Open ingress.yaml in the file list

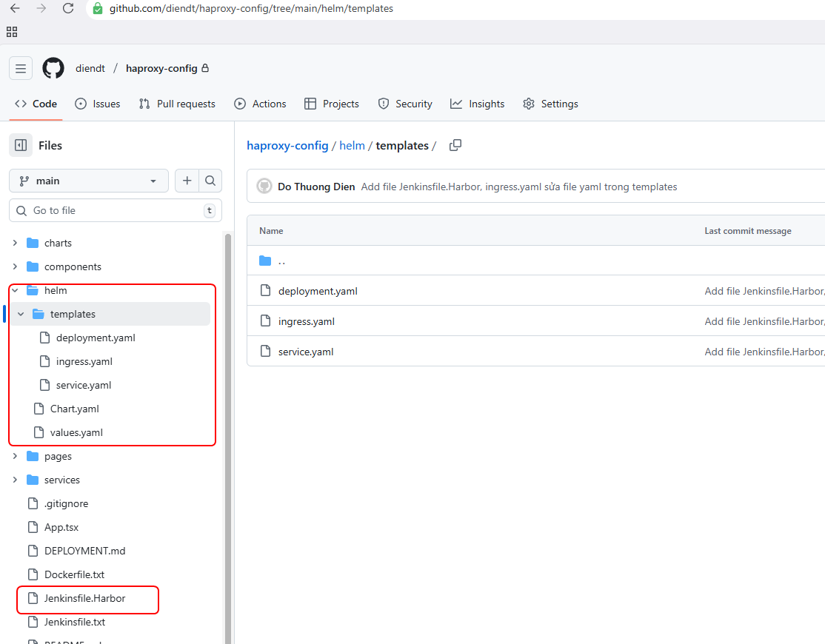coord(306,321)
